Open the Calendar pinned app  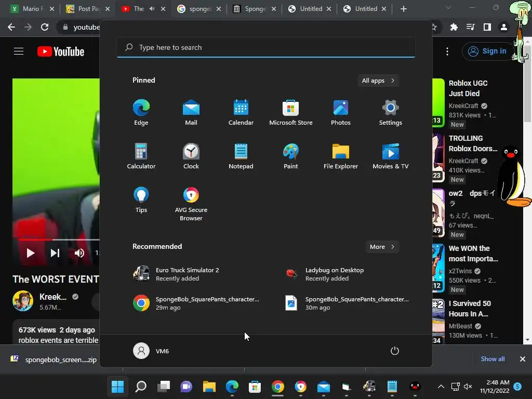click(x=241, y=113)
